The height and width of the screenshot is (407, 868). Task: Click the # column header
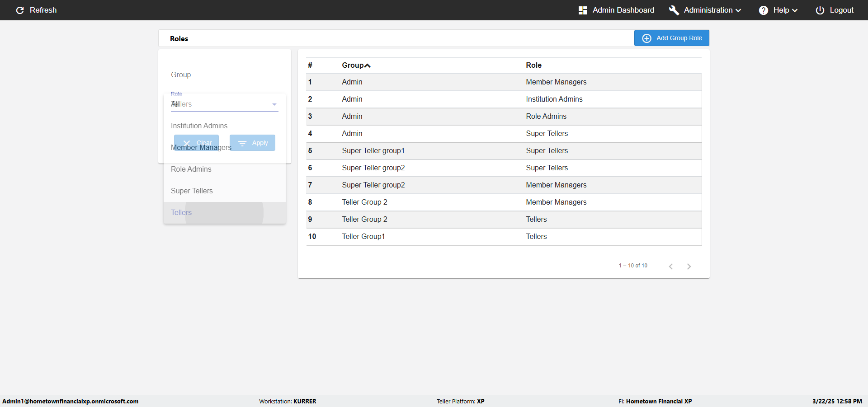tap(310, 65)
